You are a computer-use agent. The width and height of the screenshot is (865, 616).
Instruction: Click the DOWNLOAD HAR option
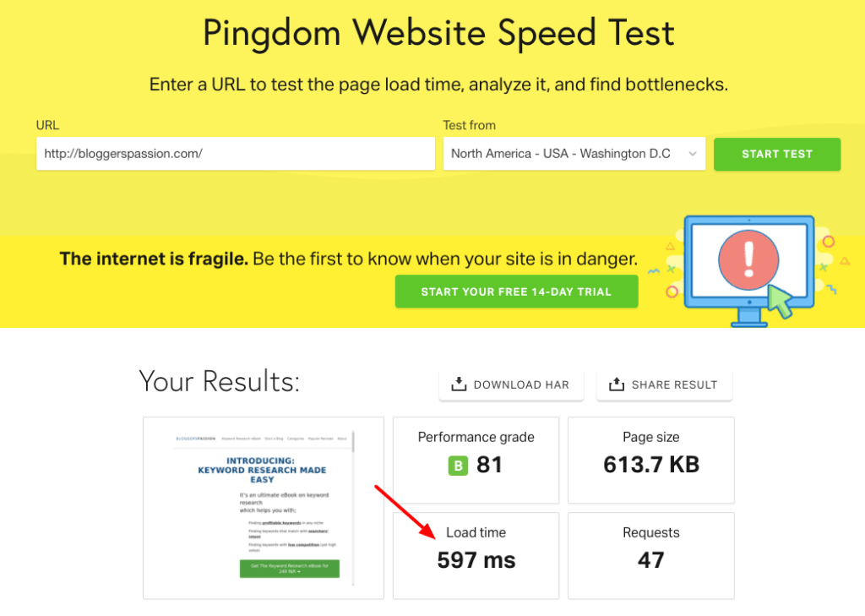511,384
